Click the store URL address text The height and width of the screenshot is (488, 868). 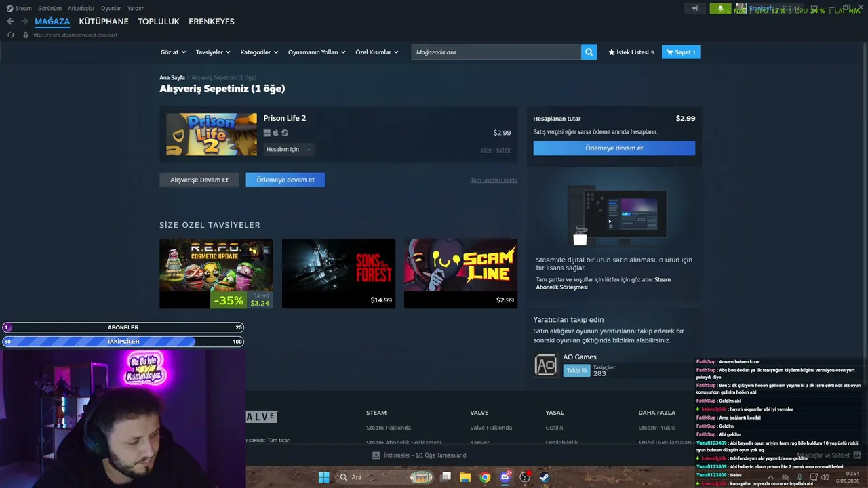click(75, 35)
